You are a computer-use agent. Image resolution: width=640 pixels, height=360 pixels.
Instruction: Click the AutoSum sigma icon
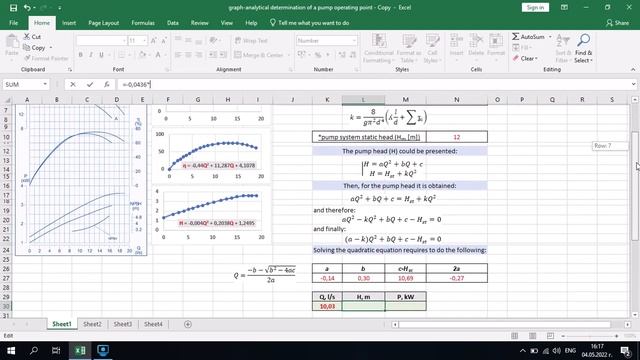(x=516, y=36)
